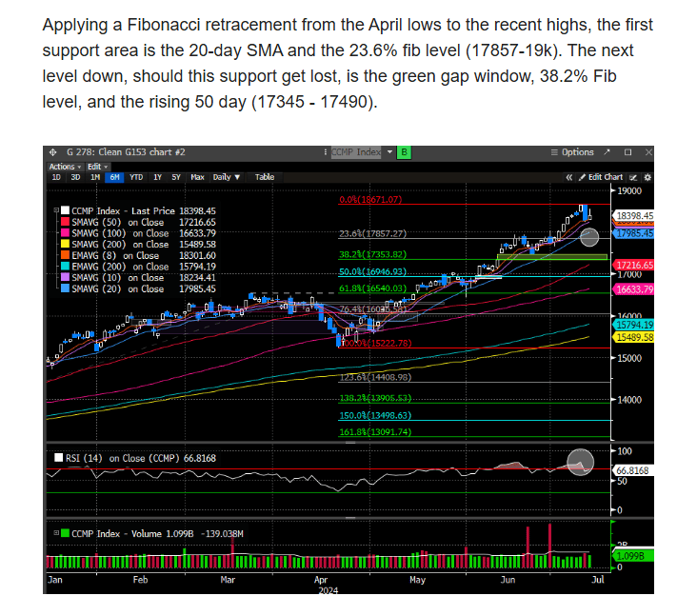Click the 150.0%(13498.63) Fibonacci label
Viewport: 677px width, 616px height.
[x=375, y=415]
